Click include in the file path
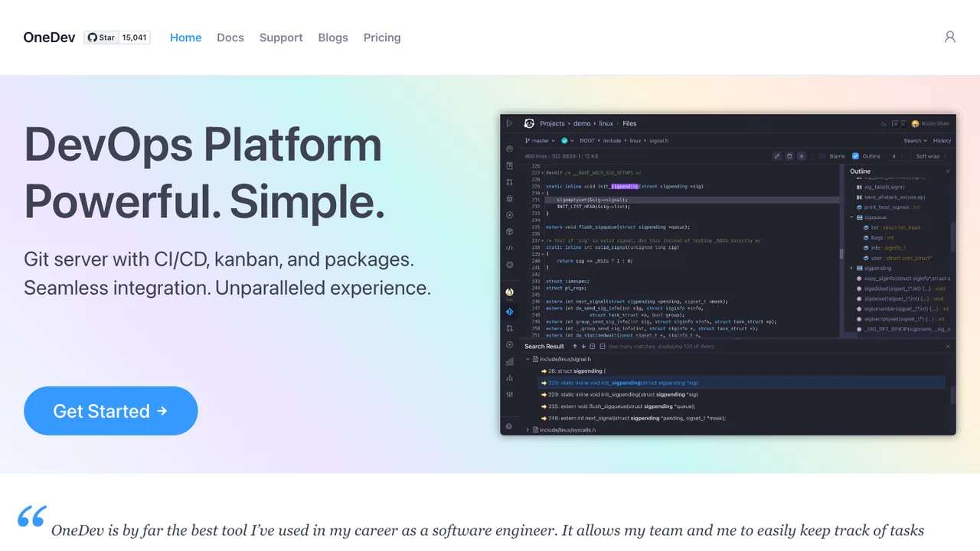 612,141
